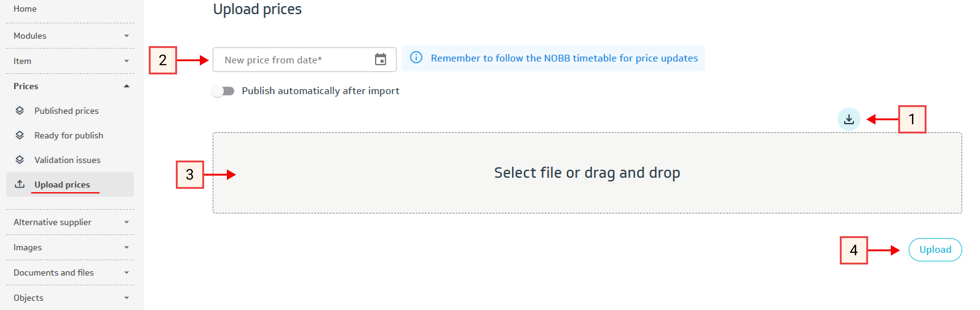Click the Validation issues layers icon
The image size is (980, 310).
click(x=20, y=160)
